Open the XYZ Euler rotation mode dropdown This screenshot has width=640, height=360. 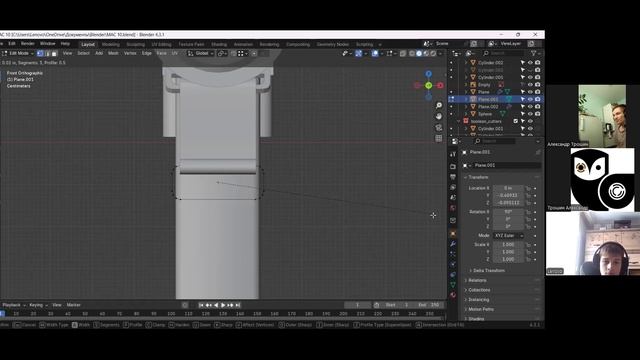pos(508,236)
